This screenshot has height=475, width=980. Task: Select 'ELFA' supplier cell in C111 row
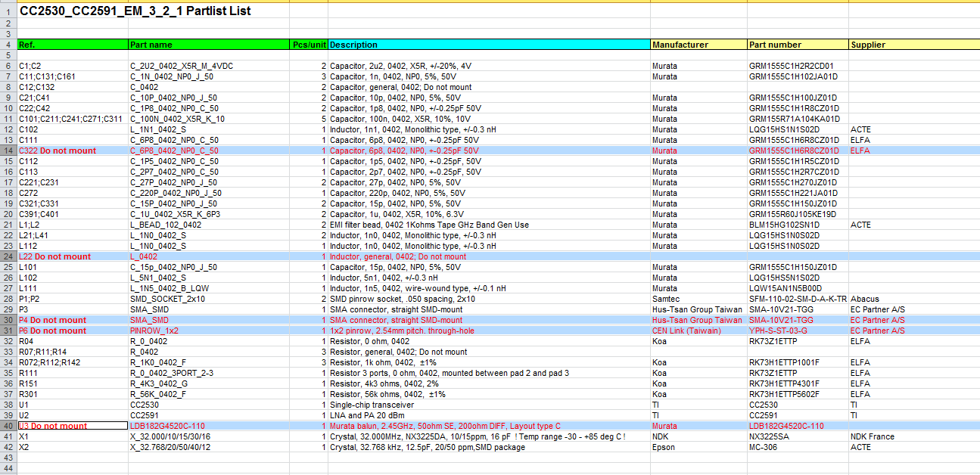pyautogui.click(x=914, y=140)
